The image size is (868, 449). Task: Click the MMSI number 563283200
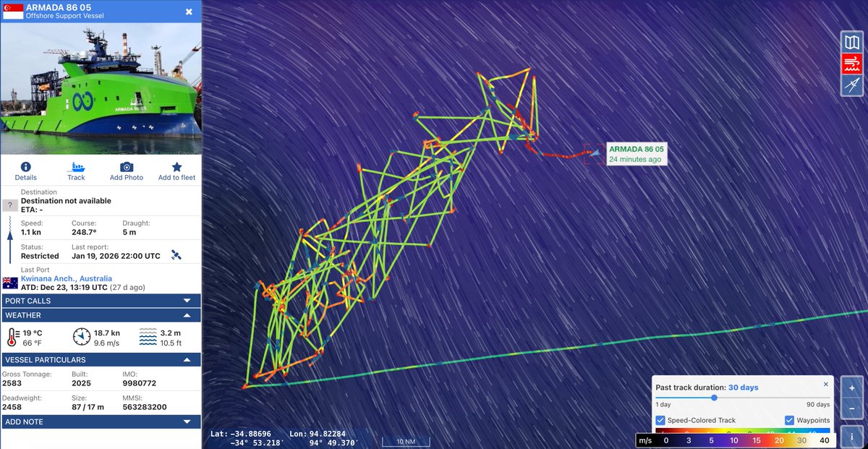click(145, 407)
